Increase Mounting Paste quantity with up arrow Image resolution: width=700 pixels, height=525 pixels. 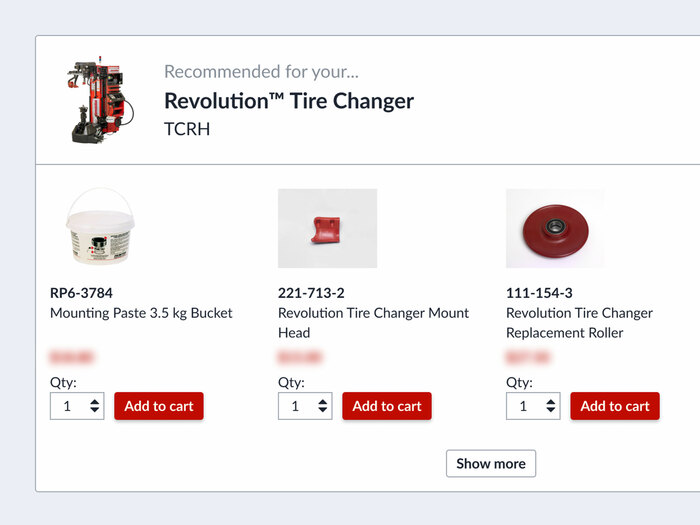point(95,401)
